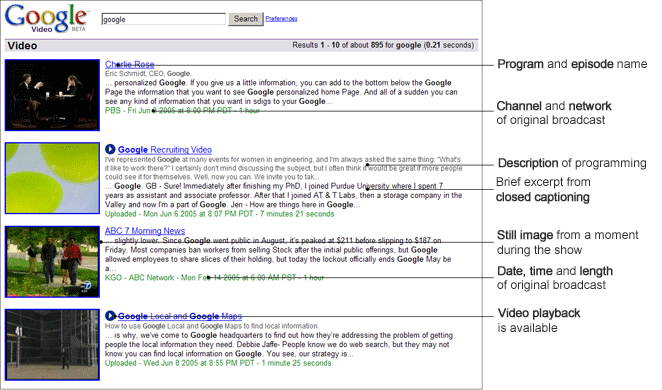The image size is (662, 390).
Task: Open the Charlie Rose interview thumbnail
Action: tap(52, 95)
